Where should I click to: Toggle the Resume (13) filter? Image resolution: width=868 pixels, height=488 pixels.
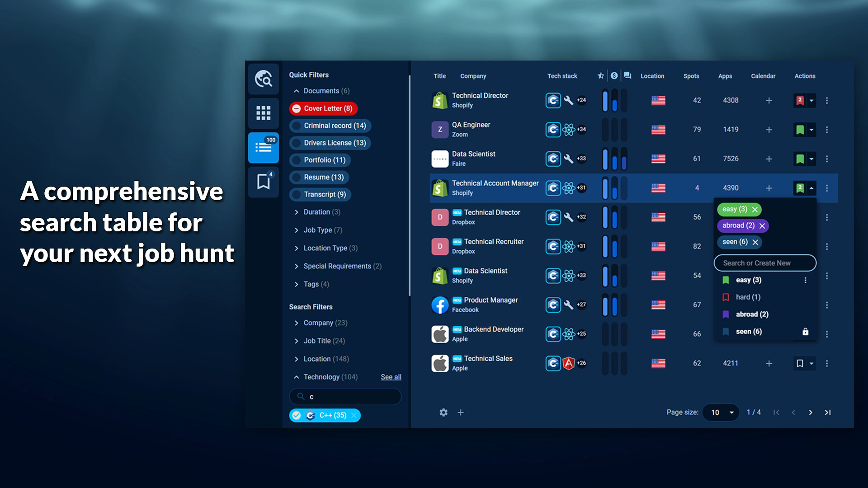pos(319,177)
